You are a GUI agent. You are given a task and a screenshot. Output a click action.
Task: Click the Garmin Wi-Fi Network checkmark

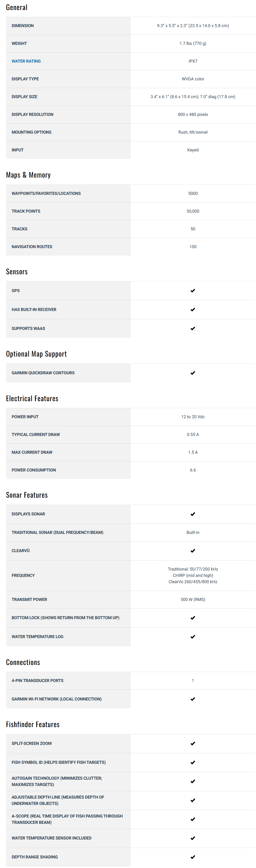tap(193, 699)
